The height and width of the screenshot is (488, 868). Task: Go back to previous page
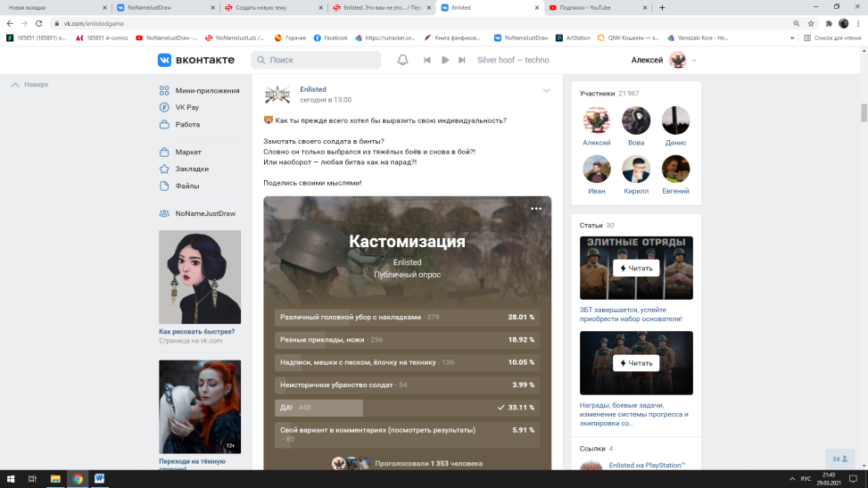point(10,23)
